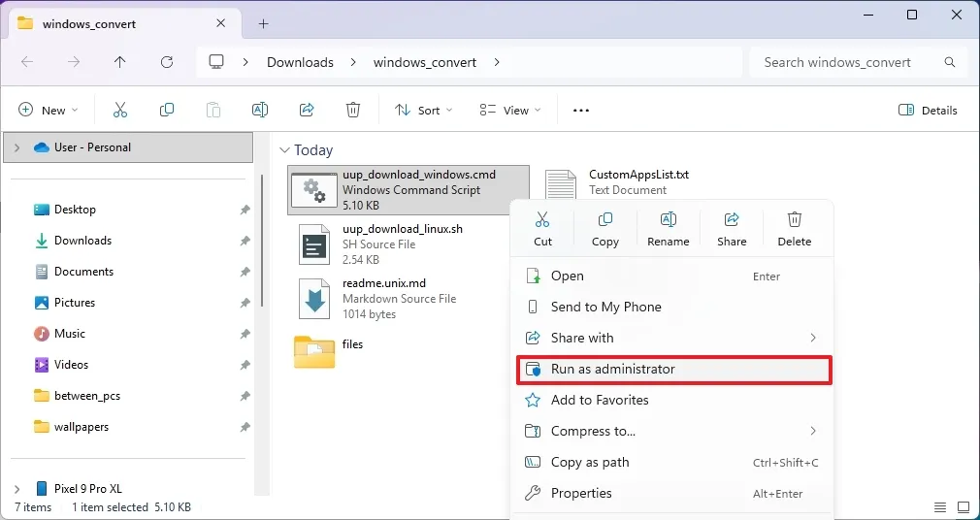Expand the Pixel 9 Pro XL tree node
The image size is (980, 520).
click(x=16, y=489)
